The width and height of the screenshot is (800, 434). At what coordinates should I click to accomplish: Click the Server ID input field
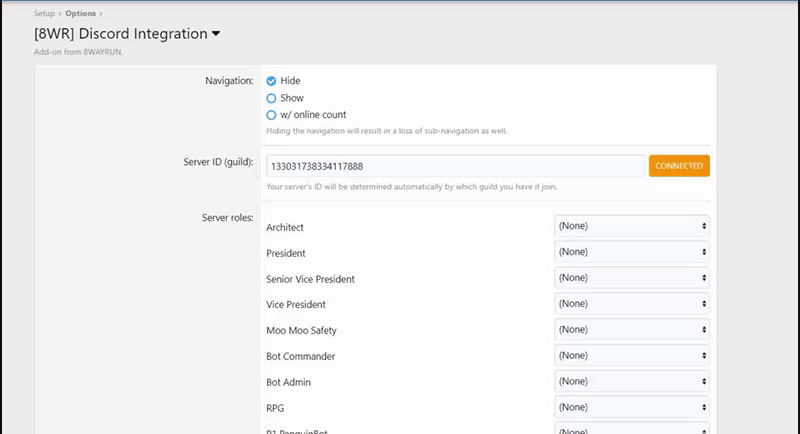click(455, 166)
